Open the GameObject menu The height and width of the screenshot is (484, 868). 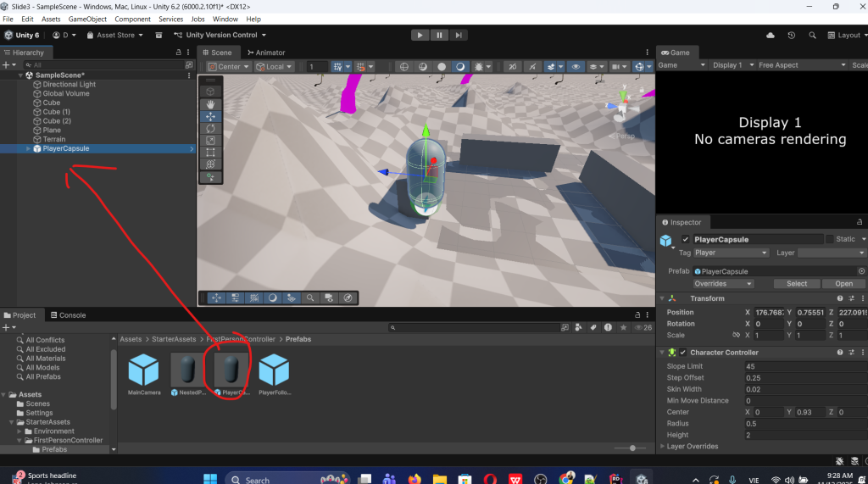tap(87, 19)
